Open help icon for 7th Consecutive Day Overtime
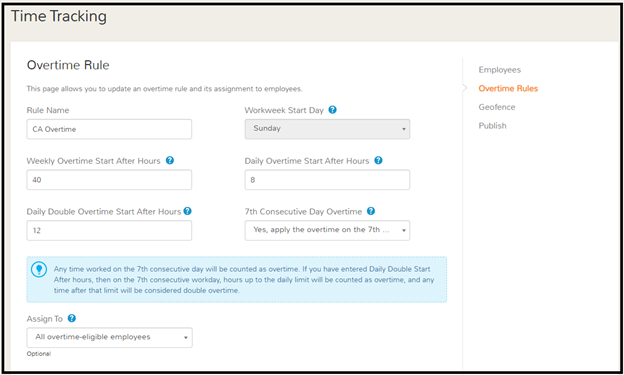 coord(370,211)
